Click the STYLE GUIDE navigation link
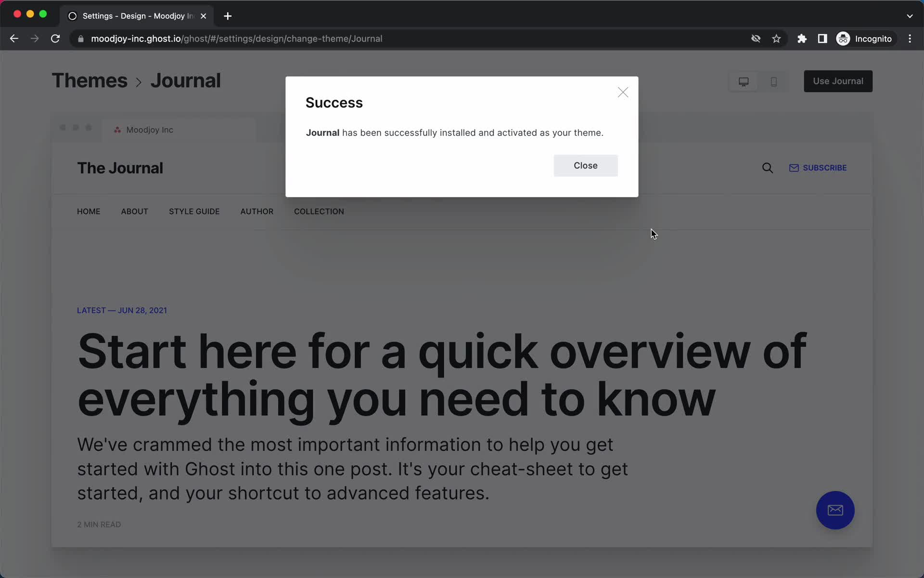 193,211
